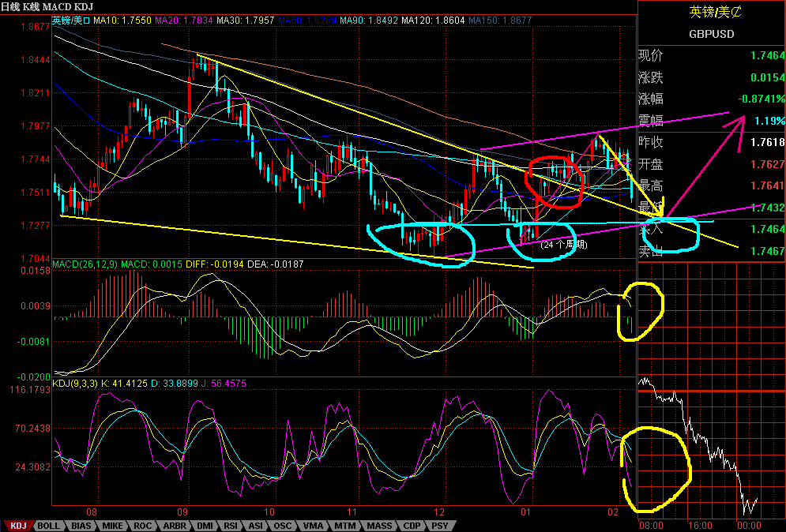Click KDJ in the title bar
786x532 pixels.
[x=82, y=7]
